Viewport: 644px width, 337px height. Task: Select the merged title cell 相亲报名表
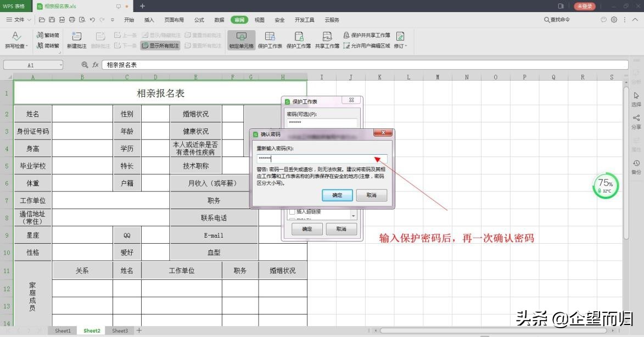(x=161, y=93)
